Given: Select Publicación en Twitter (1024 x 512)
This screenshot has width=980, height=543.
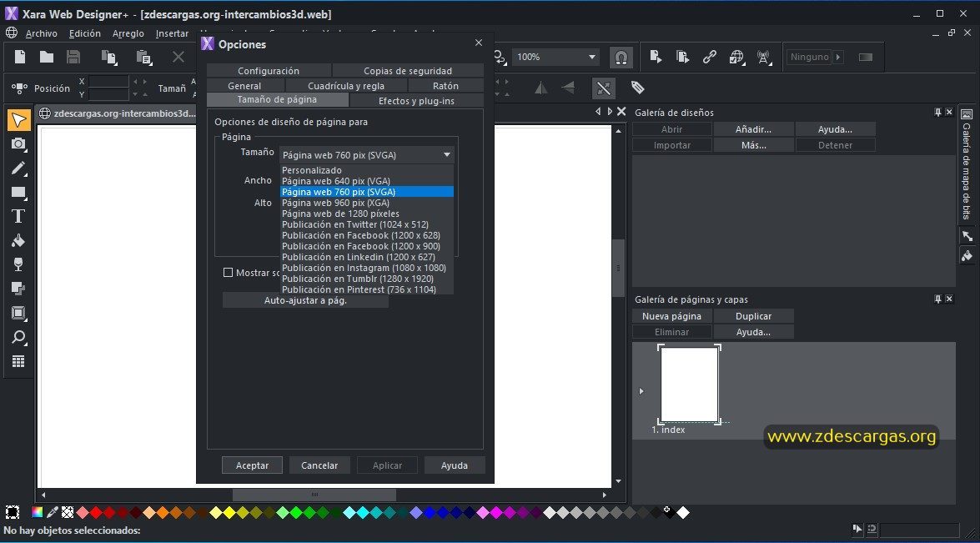Looking at the screenshot, I should [x=366, y=224].
